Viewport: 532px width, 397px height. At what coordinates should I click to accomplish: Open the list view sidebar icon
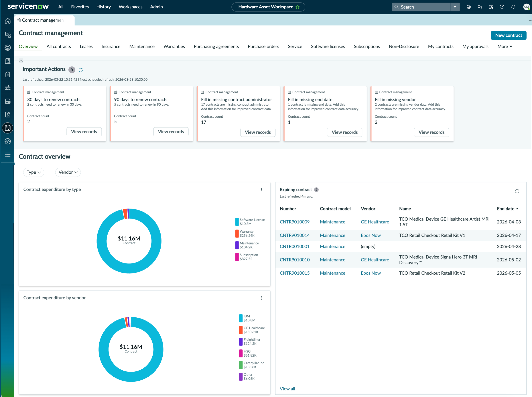click(8, 155)
